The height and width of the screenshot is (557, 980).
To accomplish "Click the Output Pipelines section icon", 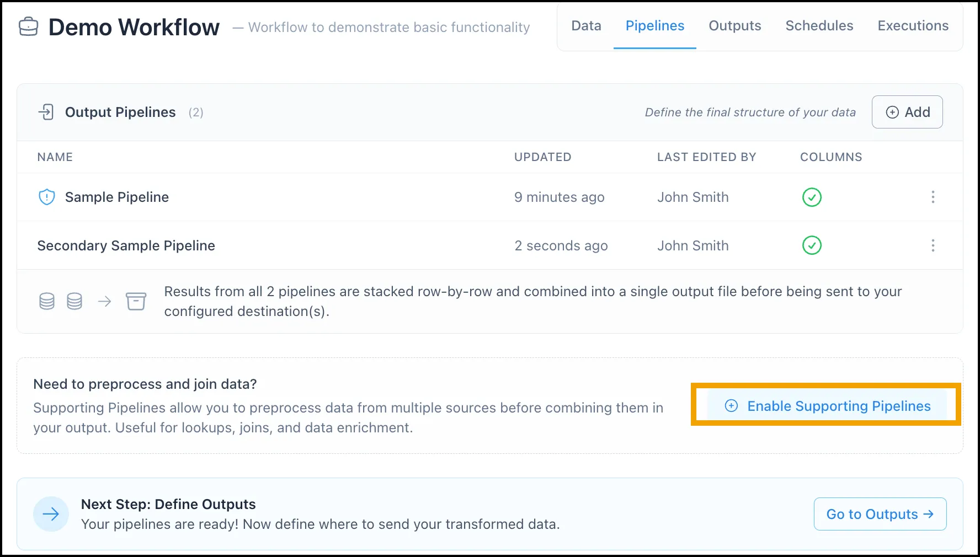I will tap(46, 112).
